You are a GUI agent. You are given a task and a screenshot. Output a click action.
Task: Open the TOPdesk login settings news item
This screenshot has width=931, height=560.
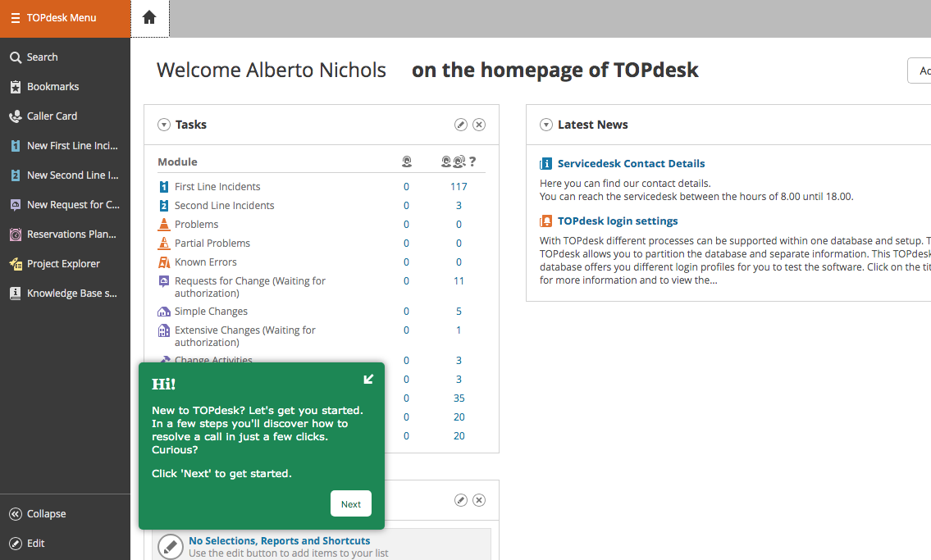point(618,221)
